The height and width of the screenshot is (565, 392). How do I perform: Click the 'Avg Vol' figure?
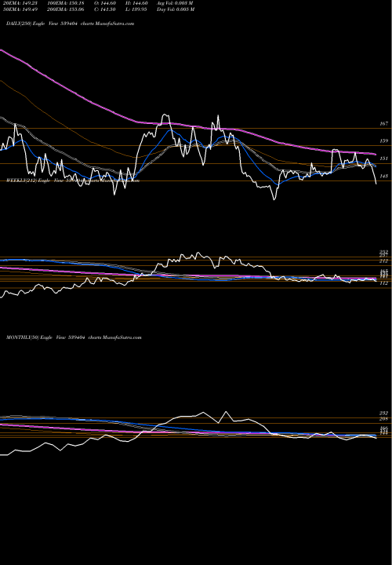pos(175,3)
